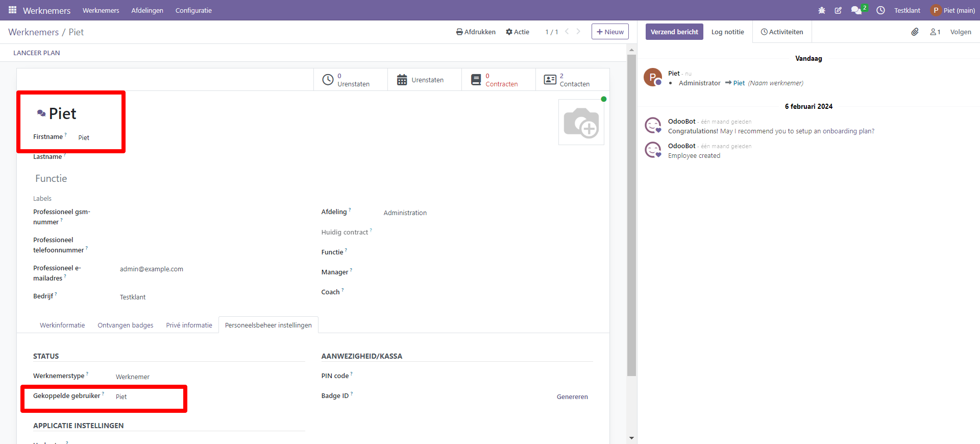Click the followers count icon
980x444 pixels.
[x=935, y=32]
